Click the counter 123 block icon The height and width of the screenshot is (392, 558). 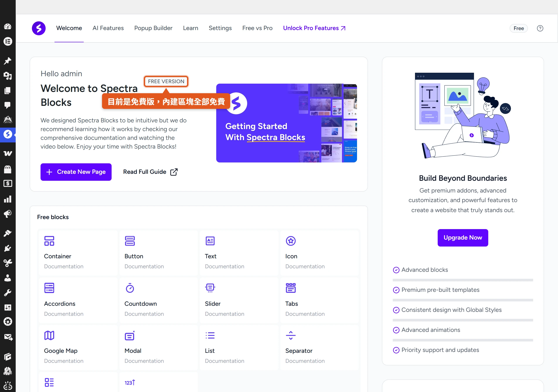(x=130, y=383)
